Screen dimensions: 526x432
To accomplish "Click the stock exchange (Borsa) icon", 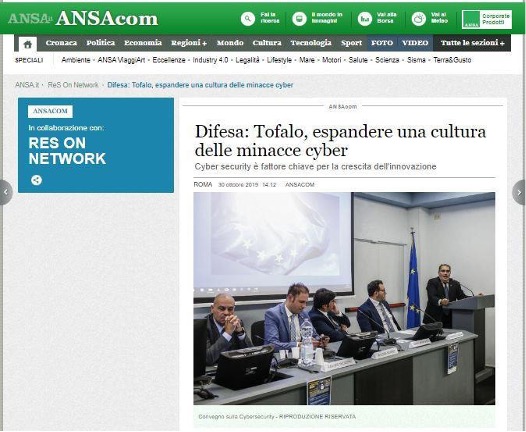I will coord(365,18).
